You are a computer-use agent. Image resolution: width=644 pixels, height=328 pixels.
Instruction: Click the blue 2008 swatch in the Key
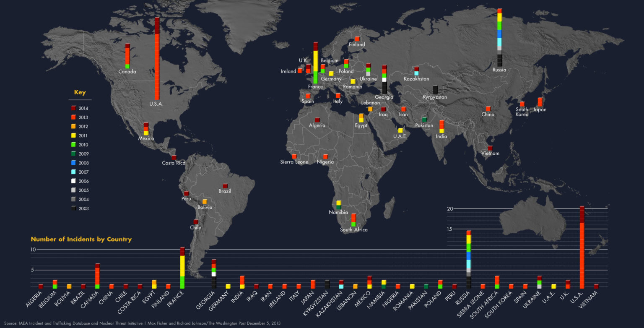click(74, 163)
